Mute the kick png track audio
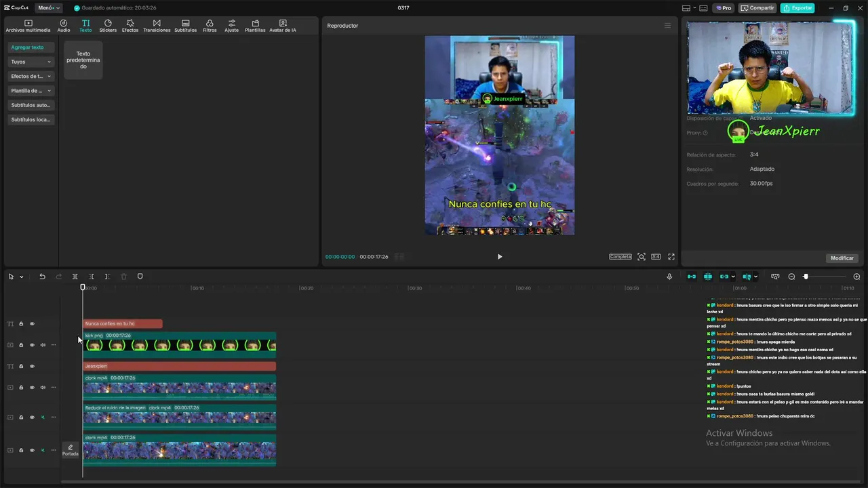This screenshot has width=868, height=488. 43,345
